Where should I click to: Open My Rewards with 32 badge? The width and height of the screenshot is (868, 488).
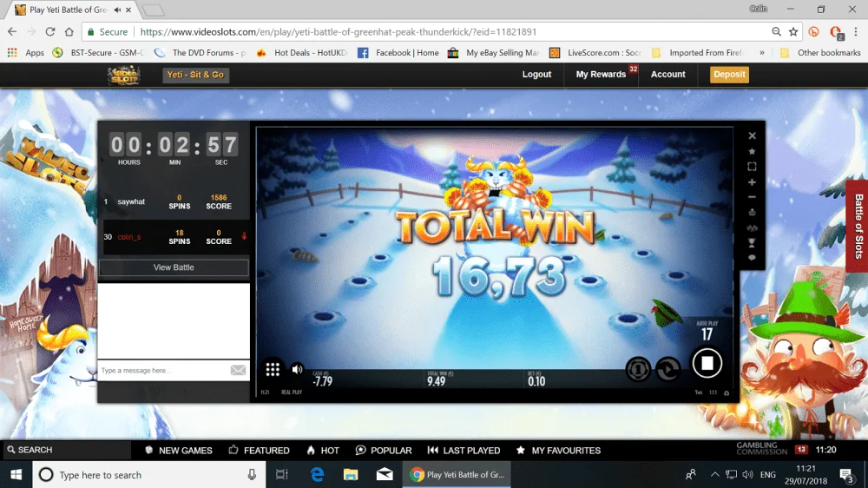602,74
